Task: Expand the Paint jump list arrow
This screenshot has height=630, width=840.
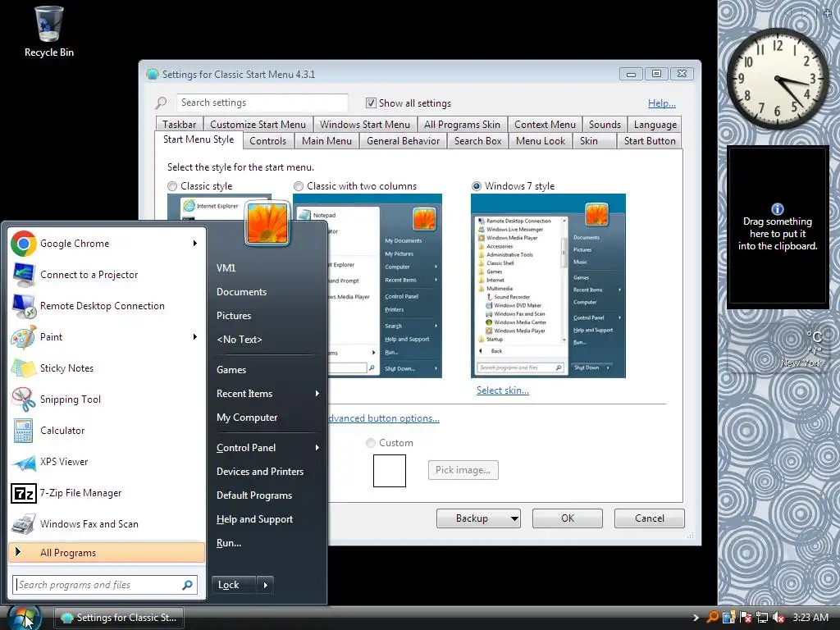Action: pyautogui.click(x=195, y=337)
